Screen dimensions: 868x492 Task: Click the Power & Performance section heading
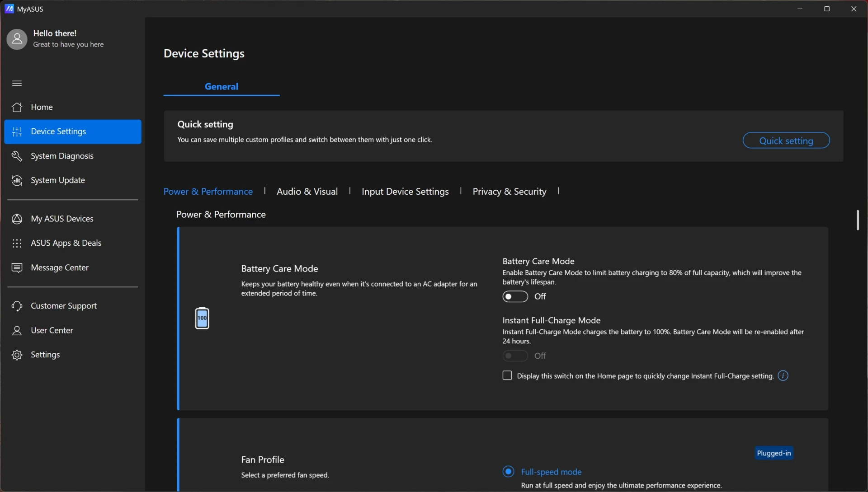pyautogui.click(x=221, y=214)
